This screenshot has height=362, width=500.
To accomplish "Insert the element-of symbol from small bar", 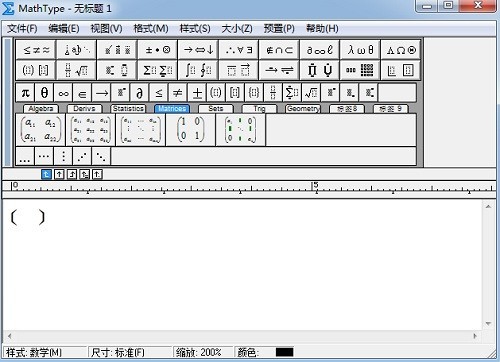I will point(82,93).
